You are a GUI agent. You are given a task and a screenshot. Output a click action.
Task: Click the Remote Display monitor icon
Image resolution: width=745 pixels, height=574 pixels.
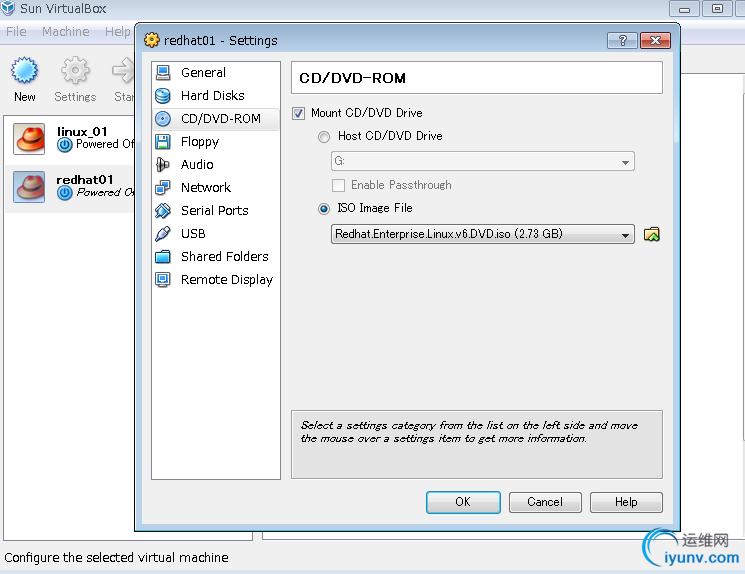coord(163,279)
